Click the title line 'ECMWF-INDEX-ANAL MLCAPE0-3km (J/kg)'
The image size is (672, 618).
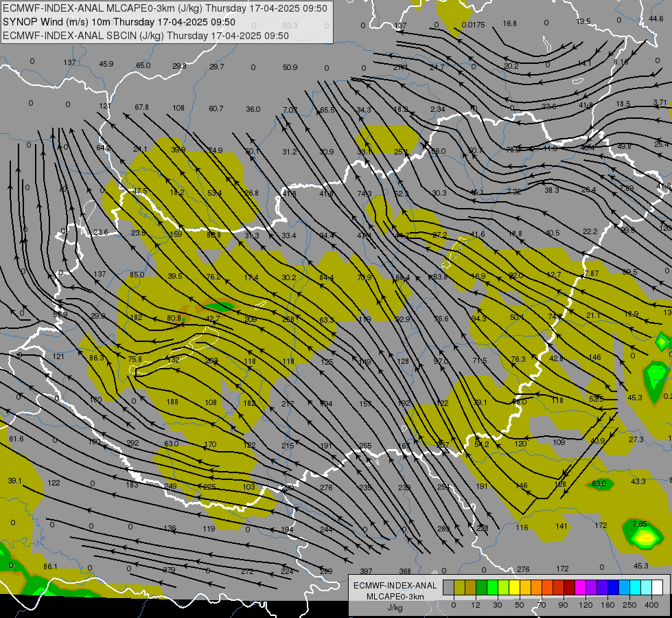(165, 8)
